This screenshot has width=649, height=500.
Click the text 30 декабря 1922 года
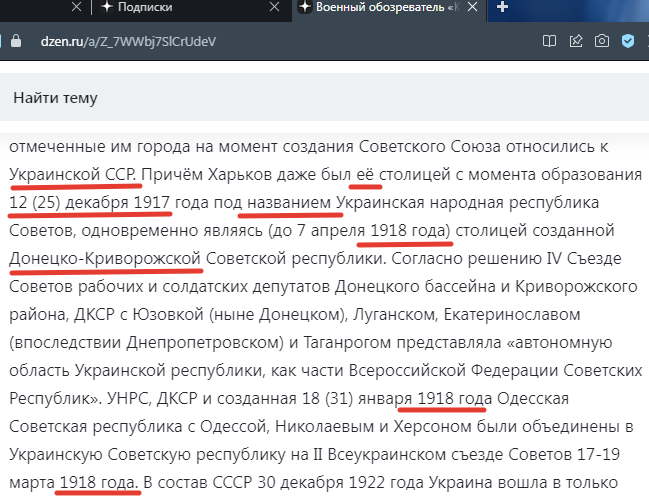tap(341, 483)
